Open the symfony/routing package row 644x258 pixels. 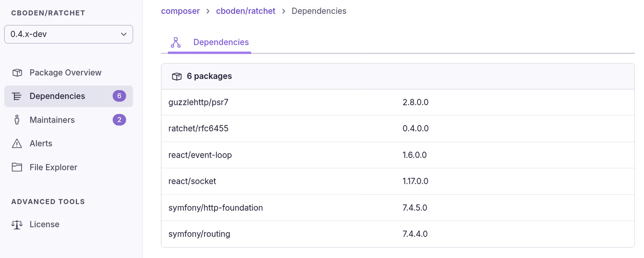(199, 234)
